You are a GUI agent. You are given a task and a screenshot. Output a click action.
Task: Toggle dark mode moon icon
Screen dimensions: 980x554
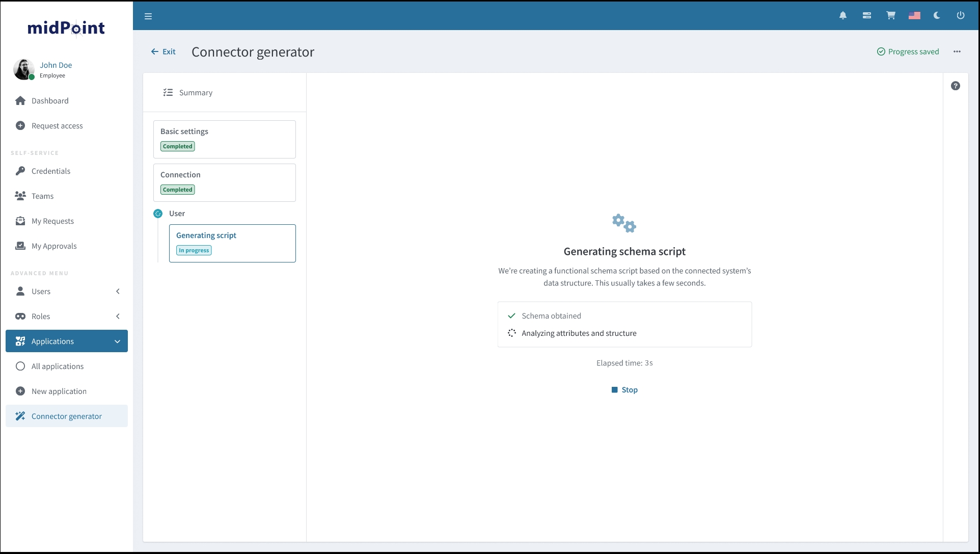click(x=937, y=16)
